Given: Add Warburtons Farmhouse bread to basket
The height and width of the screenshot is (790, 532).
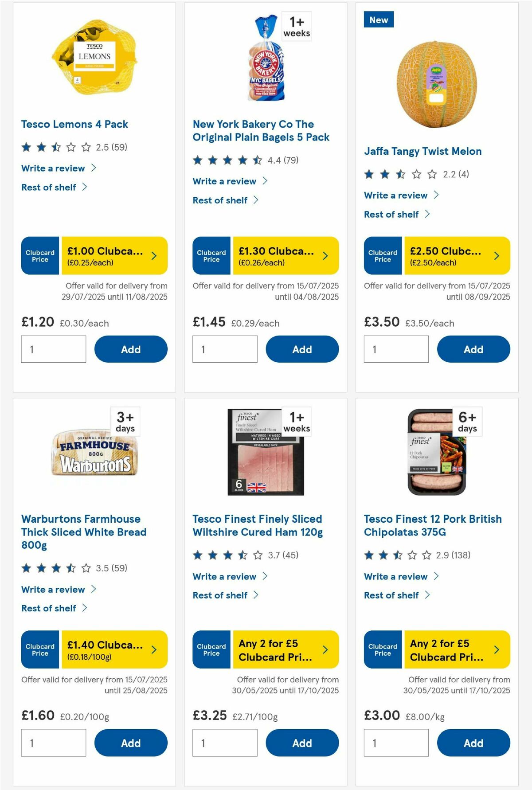Looking at the screenshot, I should (130, 743).
